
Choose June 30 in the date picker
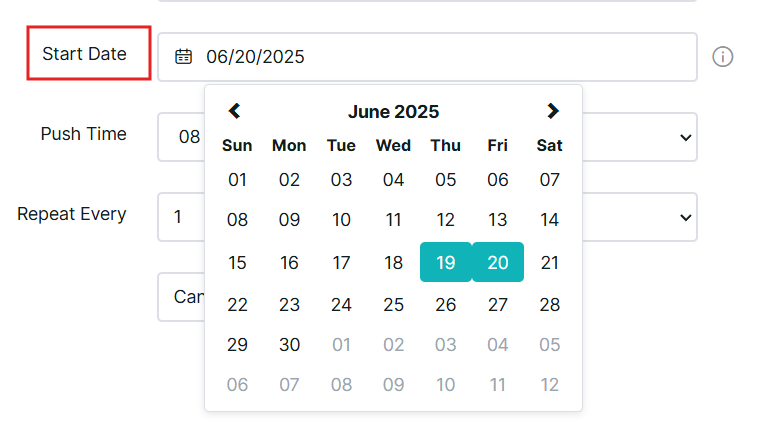click(289, 344)
